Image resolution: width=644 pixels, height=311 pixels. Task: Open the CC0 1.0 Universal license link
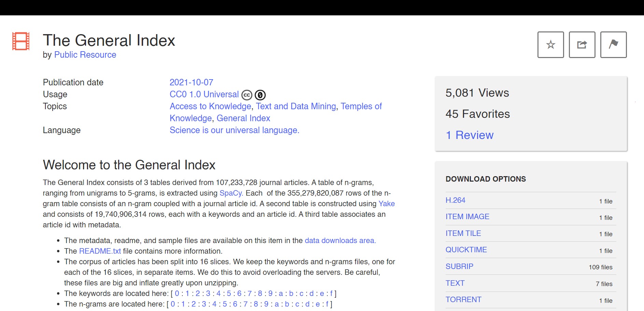coord(204,94)
